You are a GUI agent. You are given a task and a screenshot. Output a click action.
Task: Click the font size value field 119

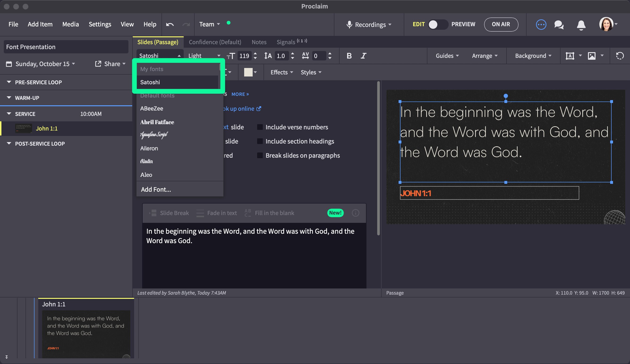tap(244, 56)
